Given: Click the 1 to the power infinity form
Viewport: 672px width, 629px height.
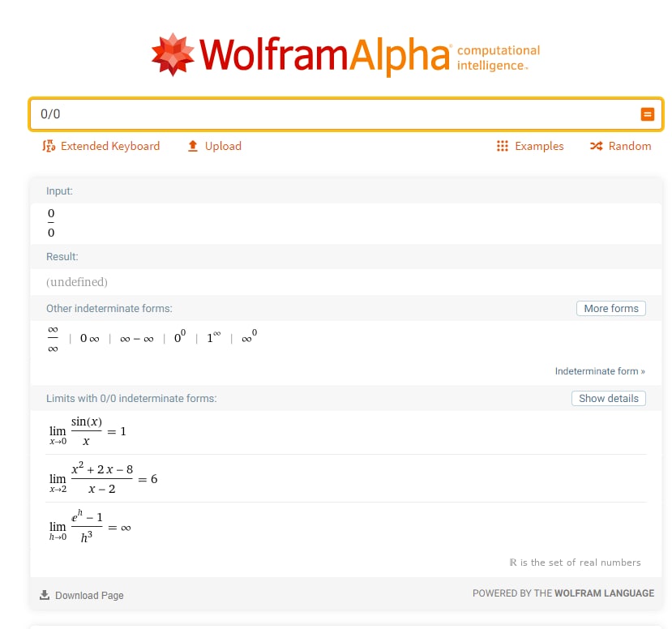Looking at the screenshot, I should click(x=213, y=337).
